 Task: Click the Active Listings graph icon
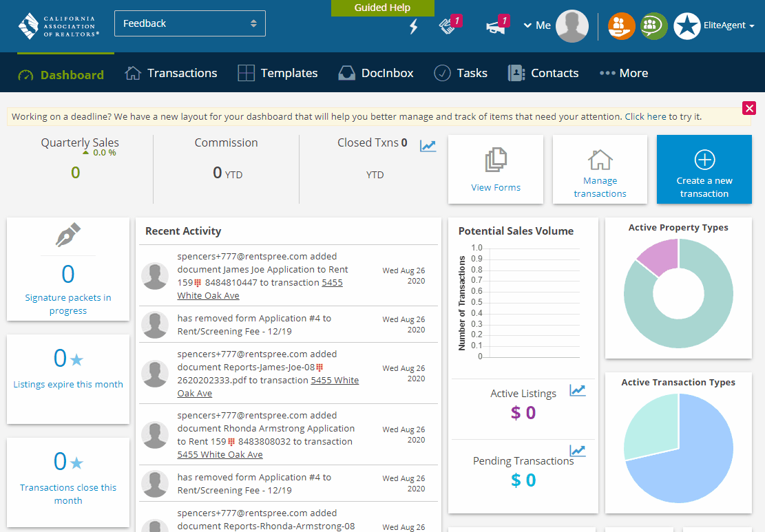[x=578, y=390]
